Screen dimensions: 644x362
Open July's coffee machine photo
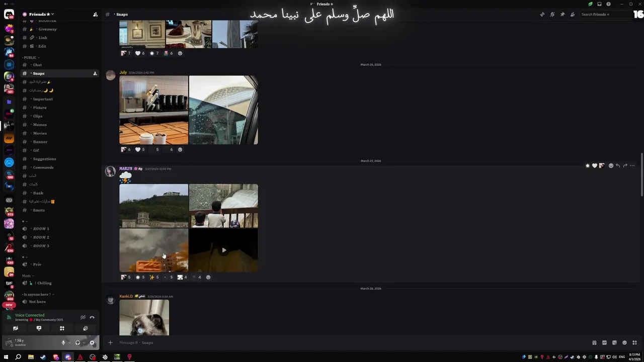coord(154,110)
